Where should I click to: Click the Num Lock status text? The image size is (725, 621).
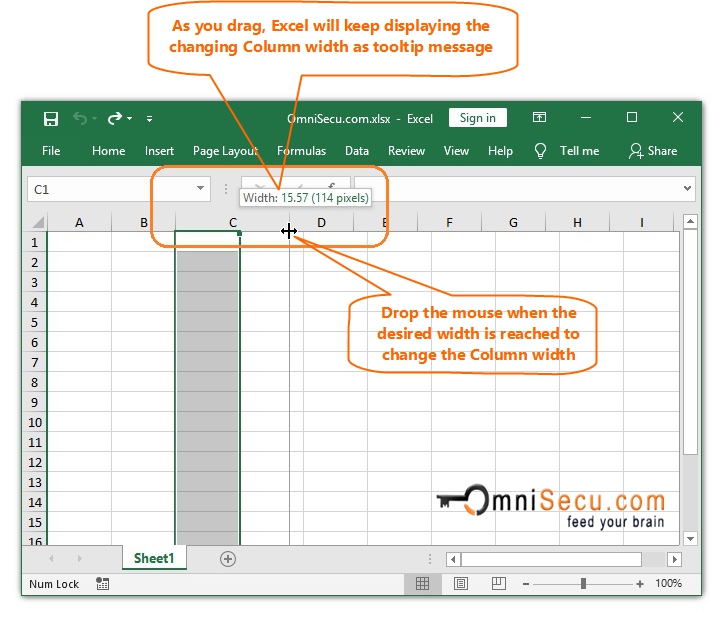pyautogui.click(x=54, y=584)
